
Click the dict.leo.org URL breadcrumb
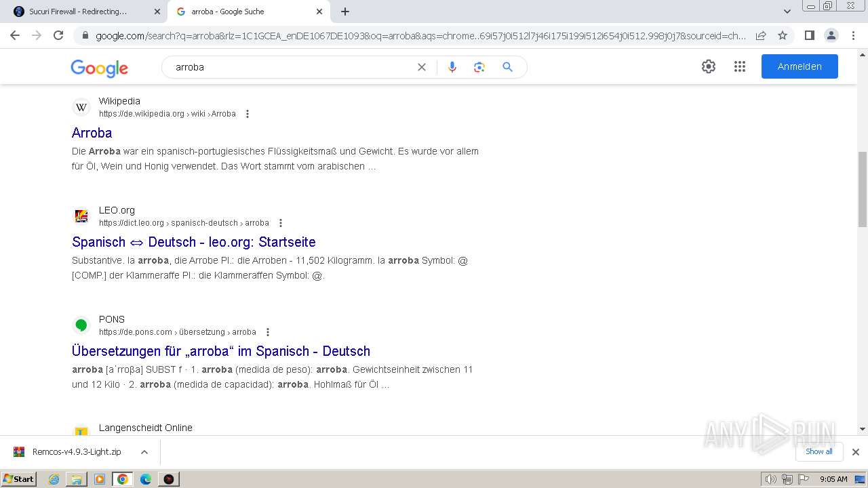pyautogui.click(x=184, y=223)
